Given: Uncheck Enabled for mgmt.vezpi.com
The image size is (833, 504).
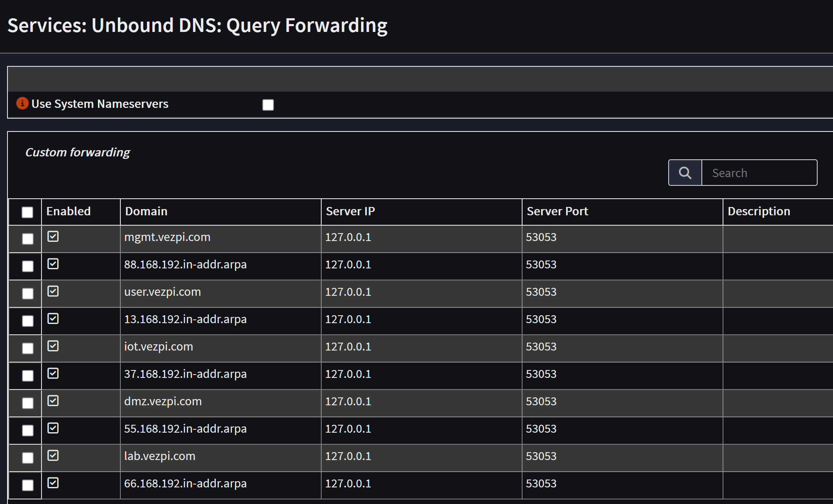Looking at the screenshot, I should pos(53,236).
